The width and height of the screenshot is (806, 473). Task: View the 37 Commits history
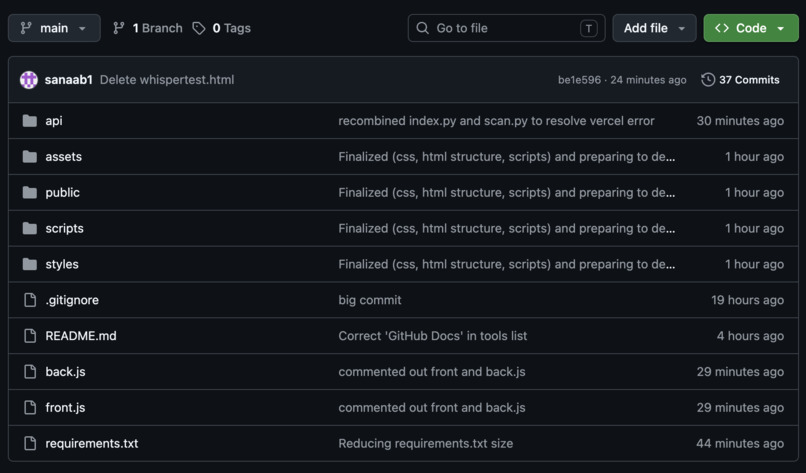740,80
